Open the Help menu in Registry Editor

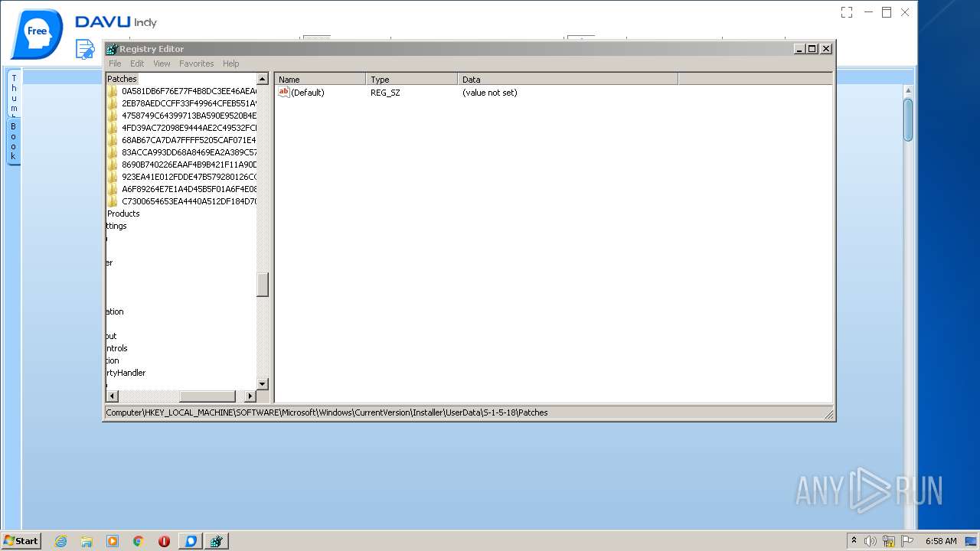pyautogui.click(x=231, y=64)
